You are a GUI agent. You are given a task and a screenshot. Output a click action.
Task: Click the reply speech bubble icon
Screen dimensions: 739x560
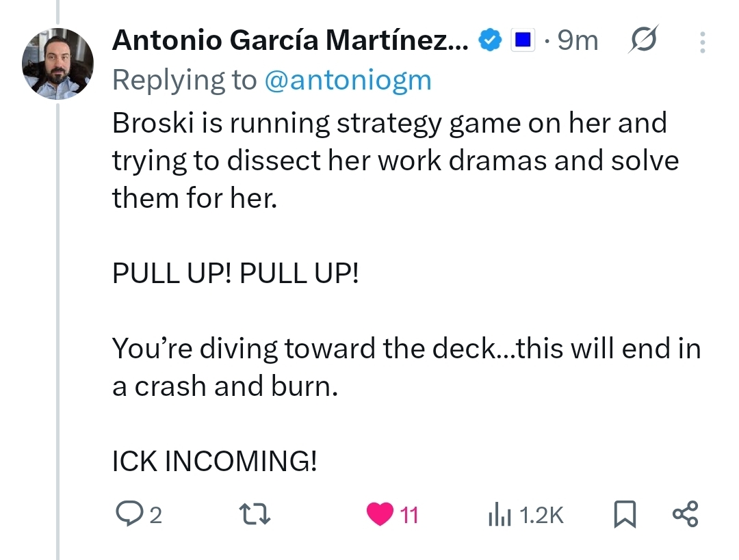tap(126, 514)
